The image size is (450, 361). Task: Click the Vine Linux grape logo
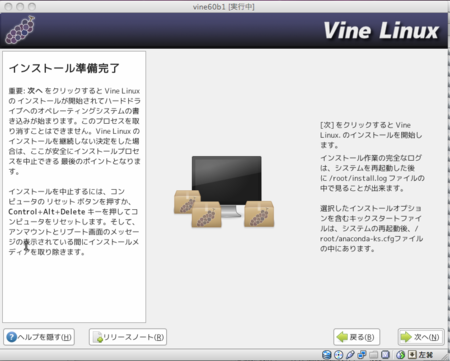pos(20,30)
